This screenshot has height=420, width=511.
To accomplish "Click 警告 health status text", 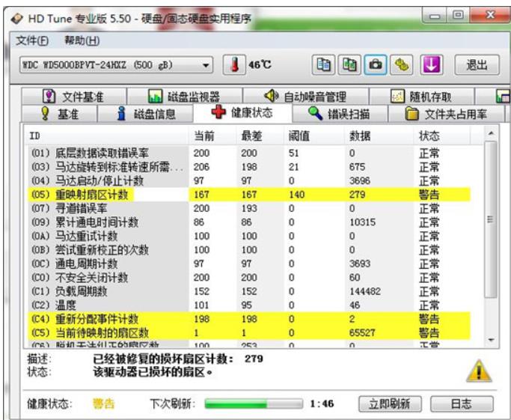I will pos(104,404).
